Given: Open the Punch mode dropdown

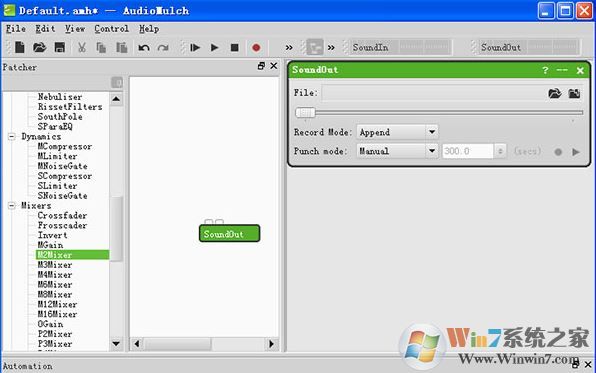Looking at the screenshot, I should pos(397,151).
